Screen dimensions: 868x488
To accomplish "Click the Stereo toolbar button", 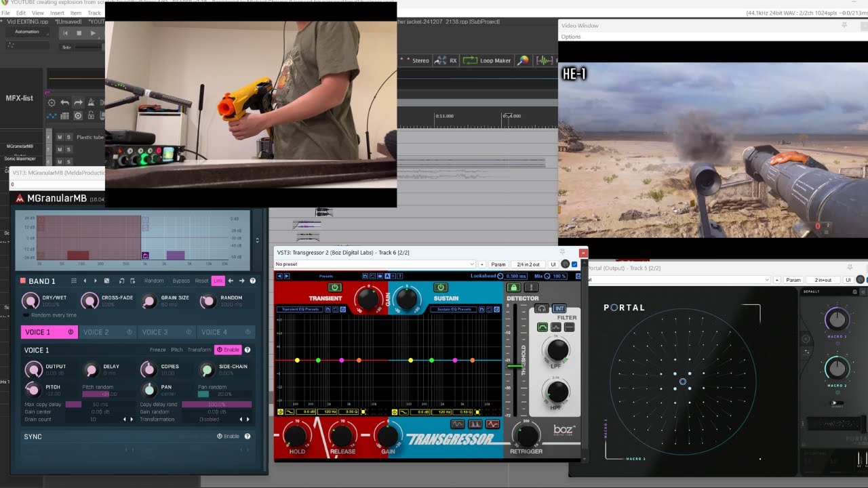I will pos(414,60).
